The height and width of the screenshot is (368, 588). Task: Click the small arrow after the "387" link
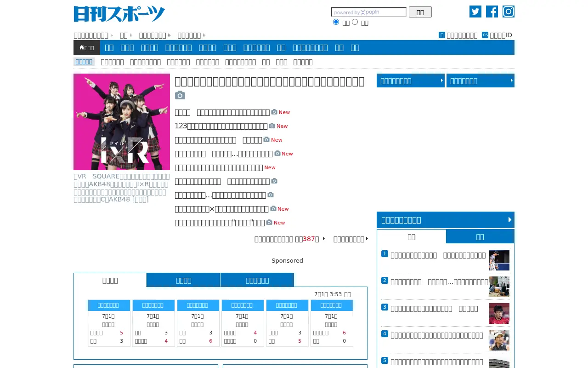coord(323,239)
